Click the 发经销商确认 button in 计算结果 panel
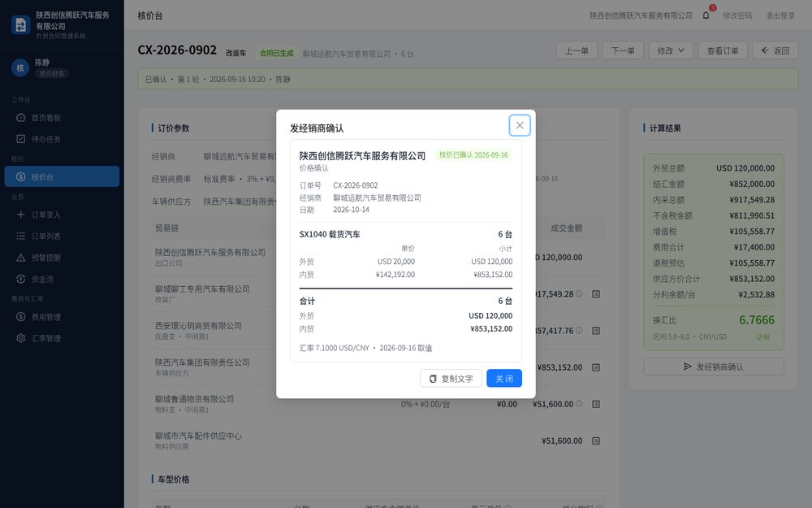Image resolution: width=812 pixels, height=508 pixels. pyautogui.click(x=714, y=367)
